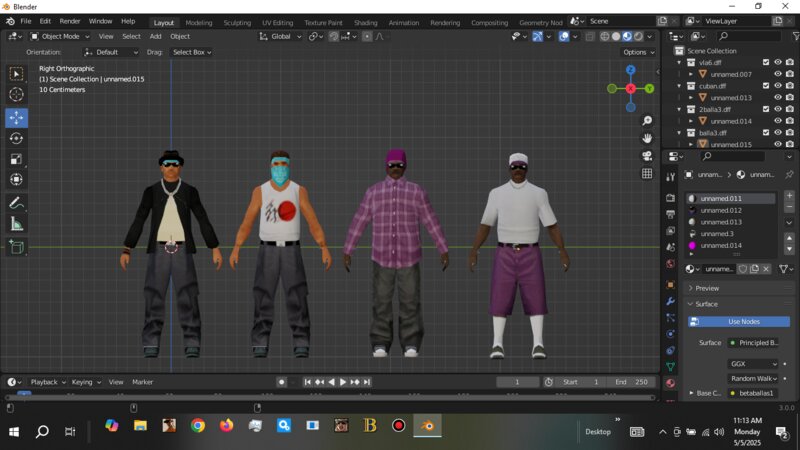800x450 pixels.
Task: Switch to wireframe viewport shading
Action: point(605,36)
